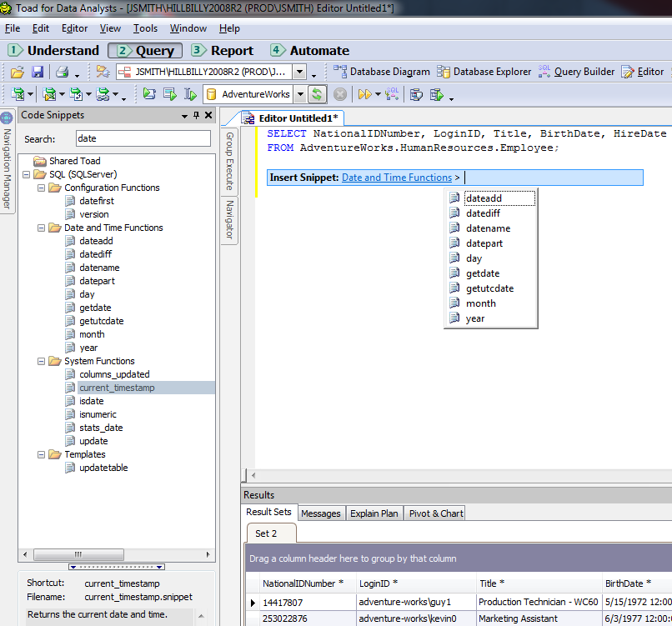Select the Set 2 result tab

tap(270, 533)
